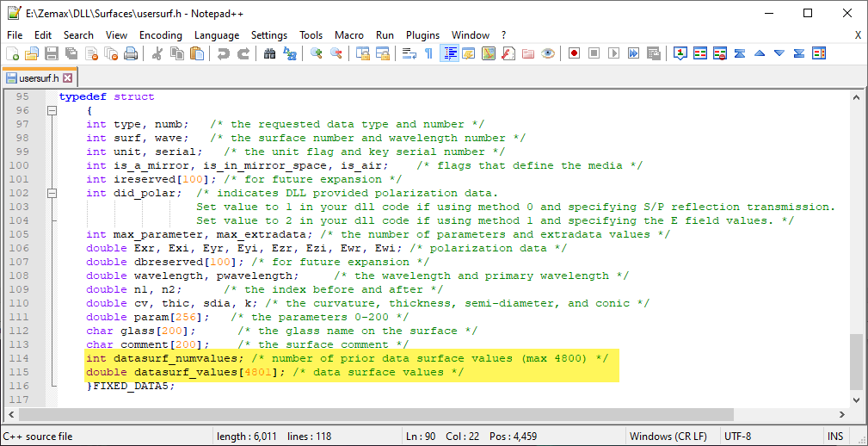Click 'C++ source file' status entry
Viewport: 868px width, 446px height.
tap(38, 436)
